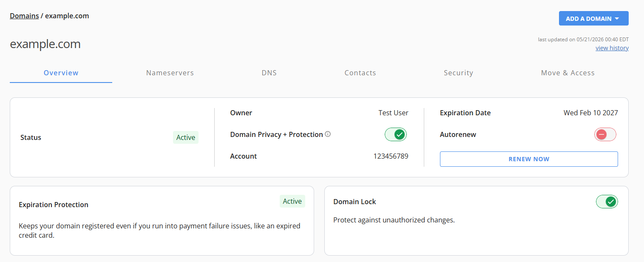Switch to Move & Access tab
The image size is (644, 262).
click(568, 73)
